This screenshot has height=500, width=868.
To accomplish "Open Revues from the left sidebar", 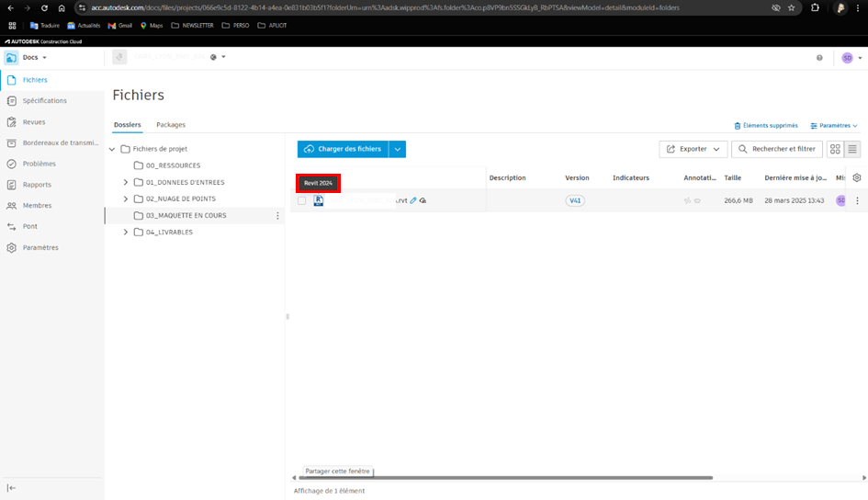I will point(12,122).
